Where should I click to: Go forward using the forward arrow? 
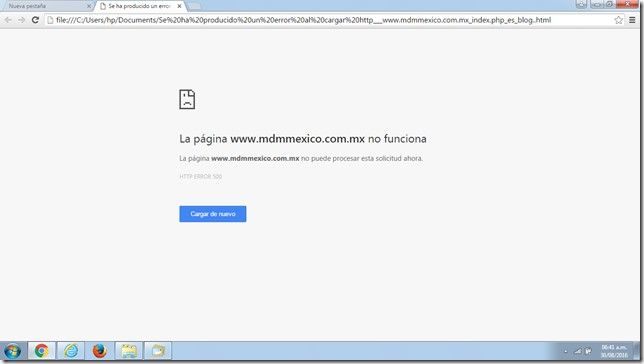(x=21, y=20)
